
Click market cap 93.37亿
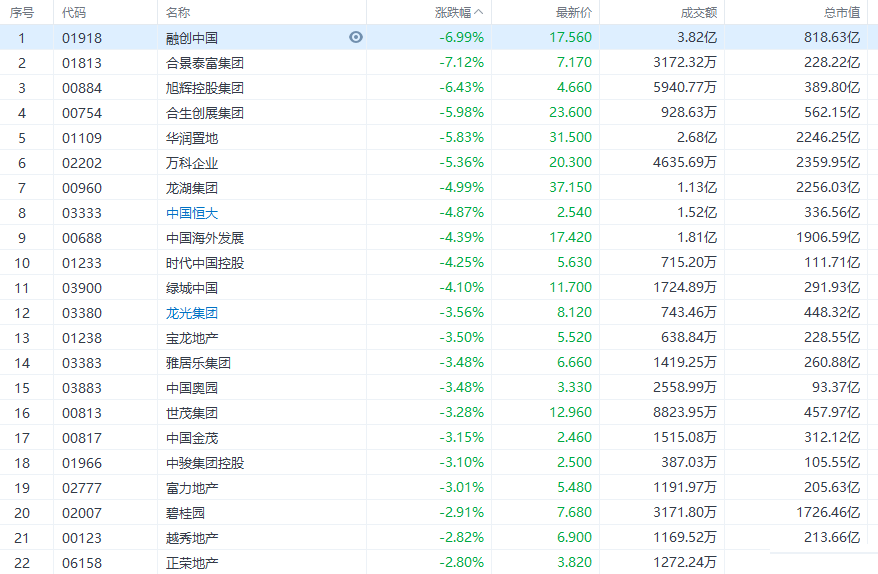pos(836,387)
